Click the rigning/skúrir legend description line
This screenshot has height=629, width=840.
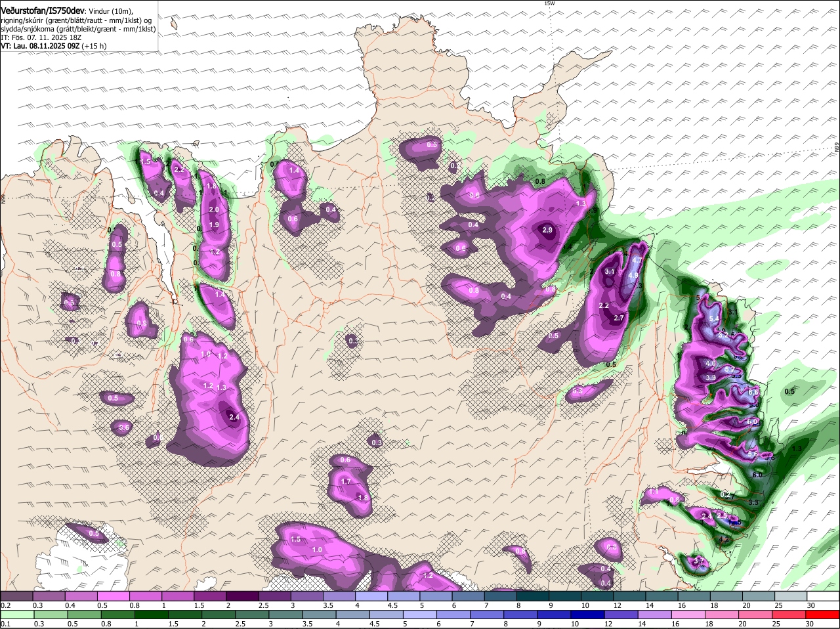pyautogui.click(x=77, y=20)
